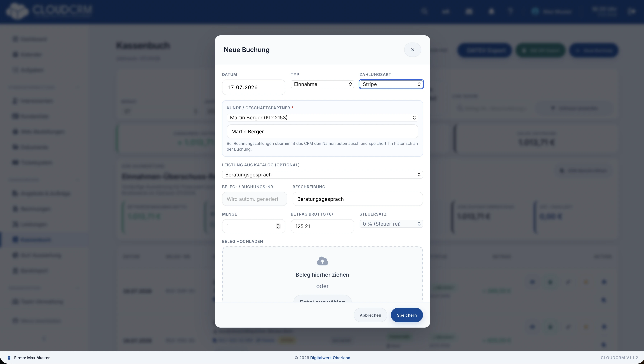The height and width of the screenshot is (364, 644).
Task: Open the Digitalwerk Oberland footer link
Action: (x=330, y=358)
